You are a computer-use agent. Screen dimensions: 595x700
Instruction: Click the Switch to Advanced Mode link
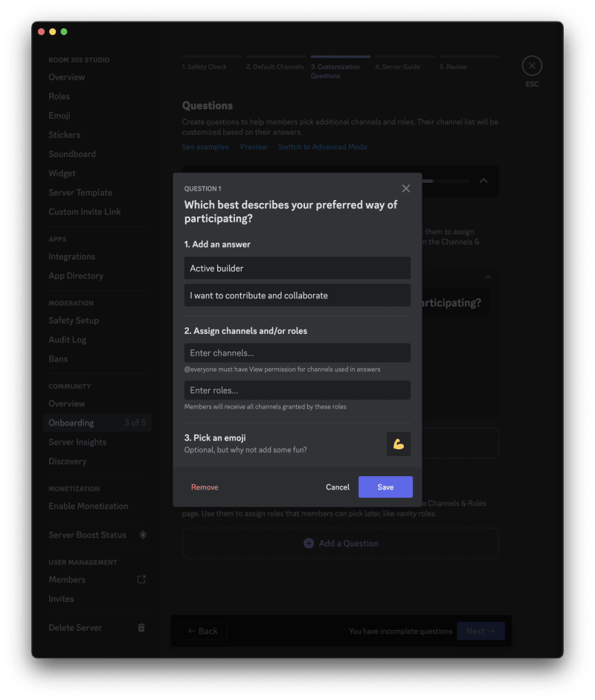pos(323,147)
